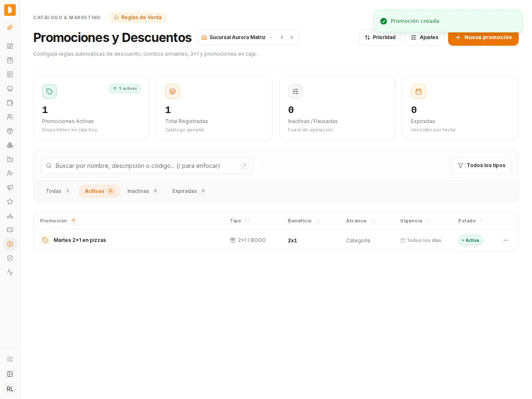Open the Reglas de Venta breadcrumb chip
Viewport: 532px width, 399px height.
138,17
